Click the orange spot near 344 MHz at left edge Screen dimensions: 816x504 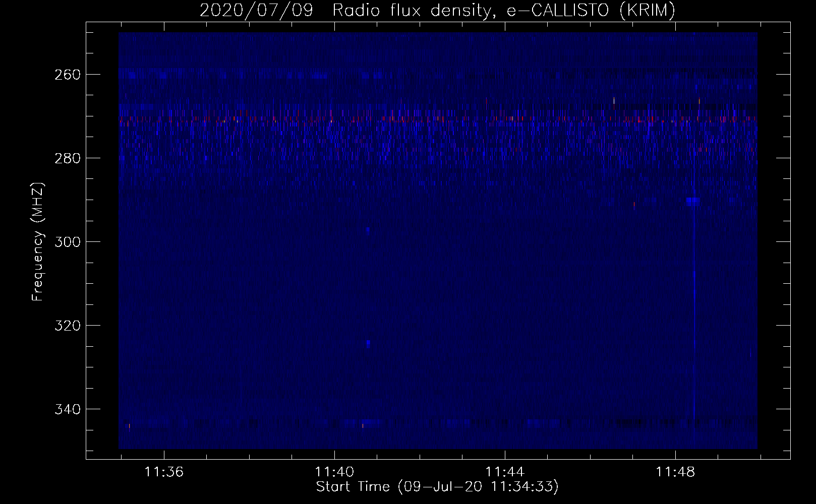[129, 426]
